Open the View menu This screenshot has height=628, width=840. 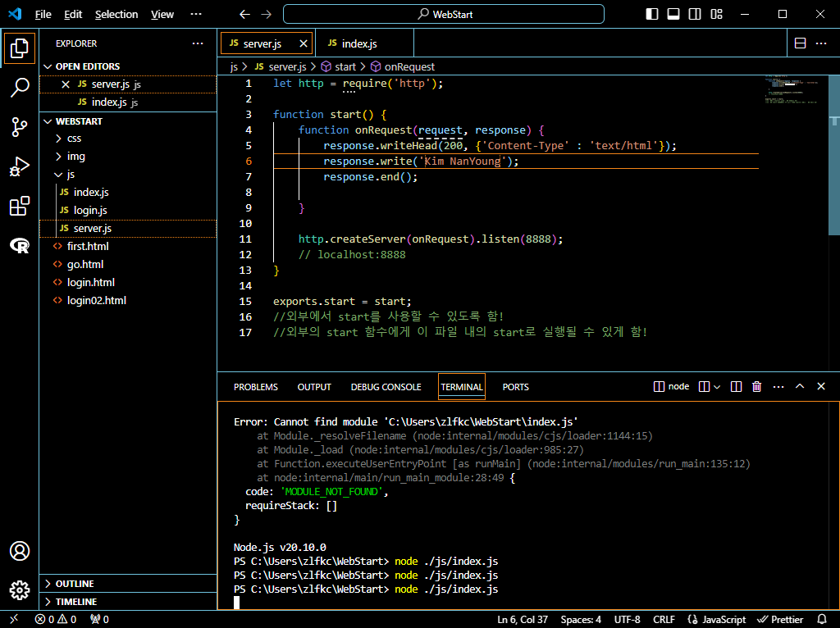[162, 15]
